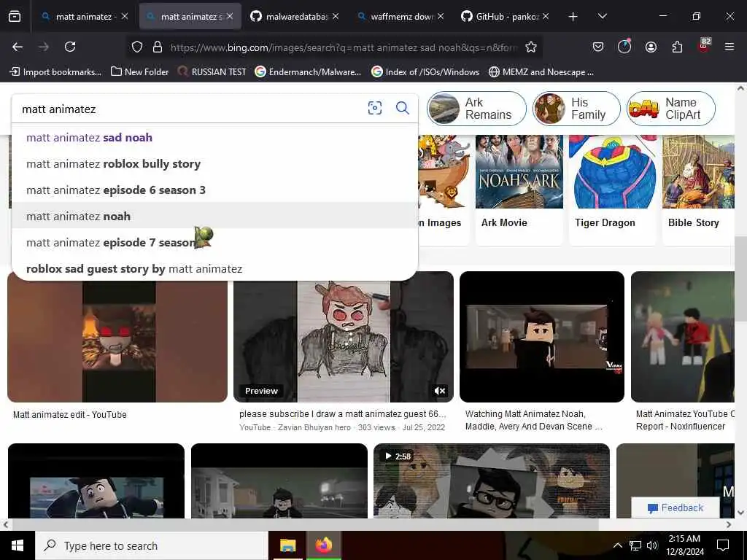Viewport: 747px width, 560px height.
Task: Submit Bing search magnifier button
Action: pyautogui.click(x=403, y=108)
